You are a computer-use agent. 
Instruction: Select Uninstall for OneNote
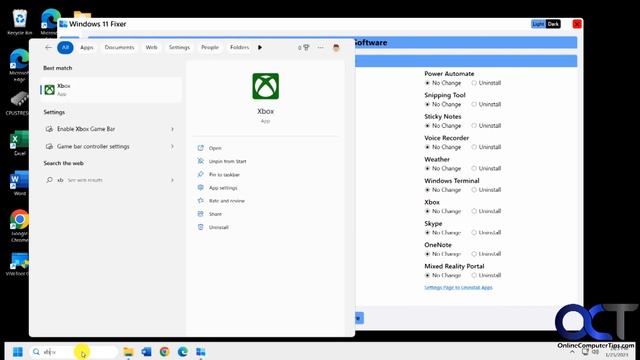(486, 254)
